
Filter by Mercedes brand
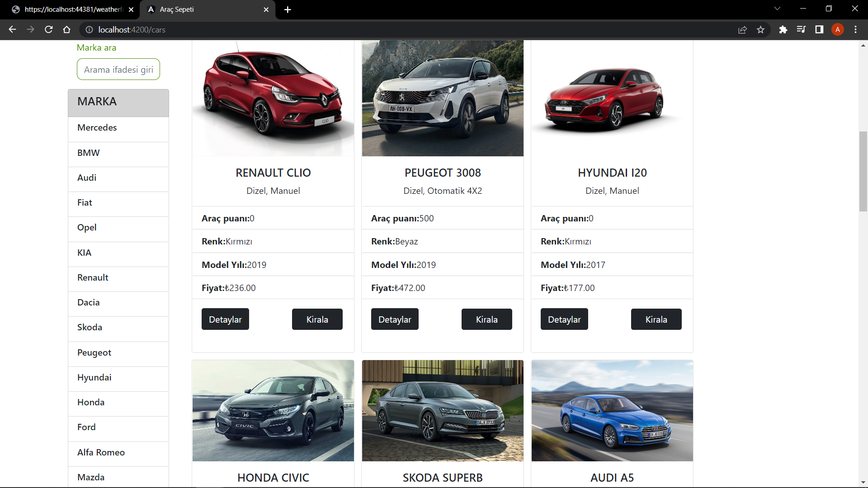click(97, 128)
